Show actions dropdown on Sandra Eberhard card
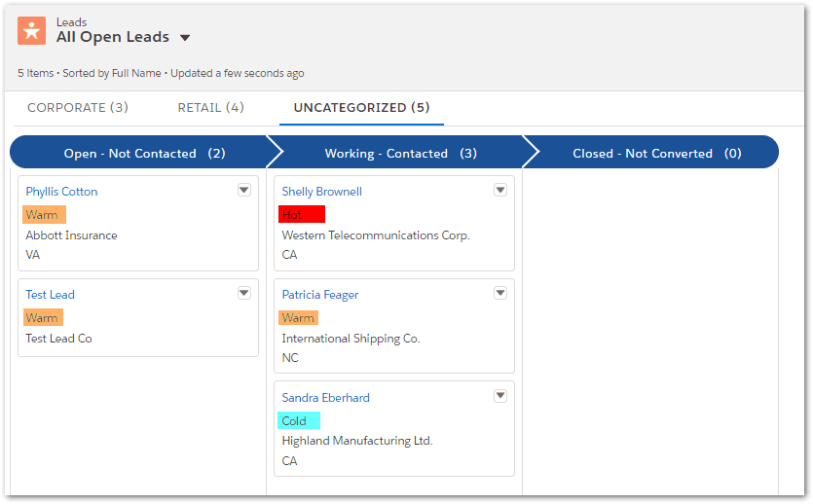The image size is (813, 504). pyautogui.click(x=500, y=397)
